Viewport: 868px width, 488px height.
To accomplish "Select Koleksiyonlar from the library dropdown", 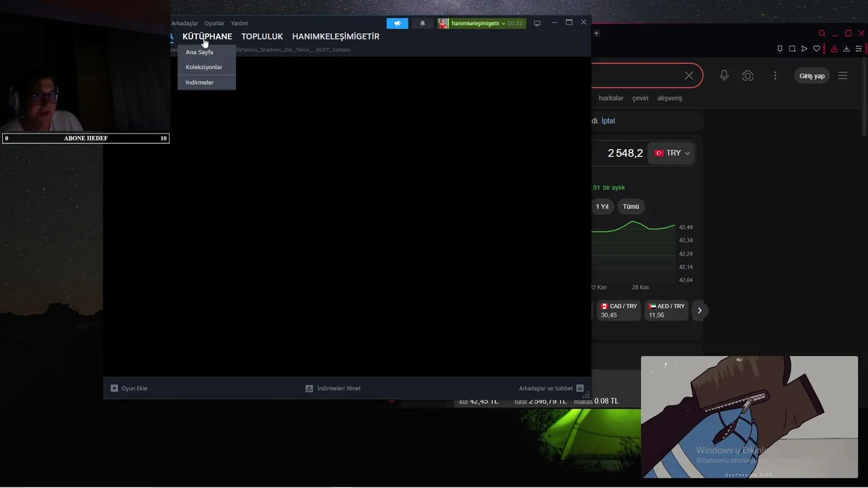I will click(206, 67).
